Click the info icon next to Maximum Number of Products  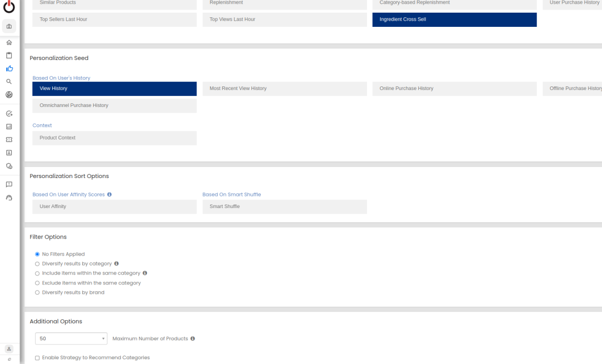click(193, 339)
